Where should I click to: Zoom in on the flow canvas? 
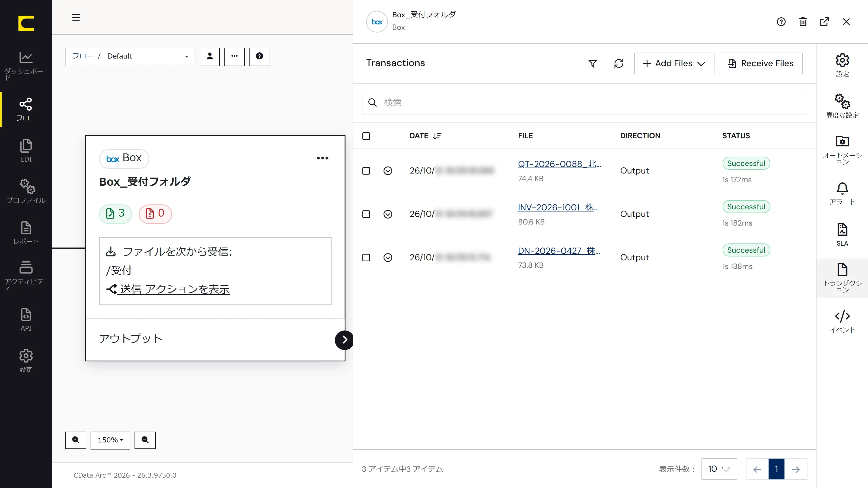point(75,440)
